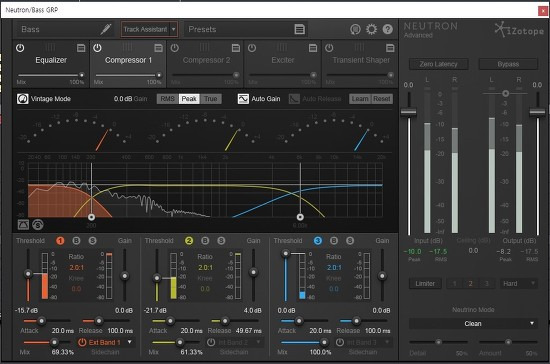The image size is (550, 364).
Task: Enable Compressor 2 module power button
Action: (174, 48)
